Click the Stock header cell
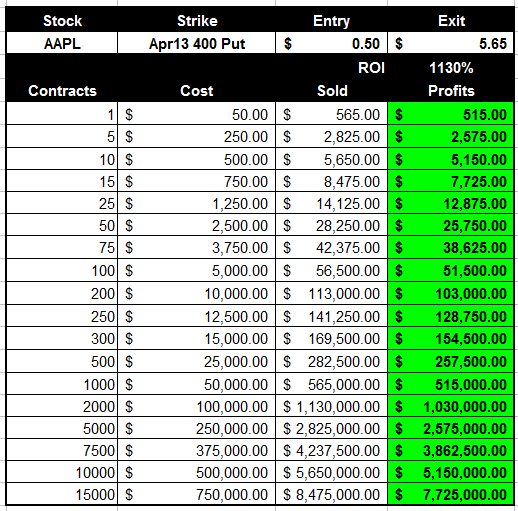 [62, 20]
